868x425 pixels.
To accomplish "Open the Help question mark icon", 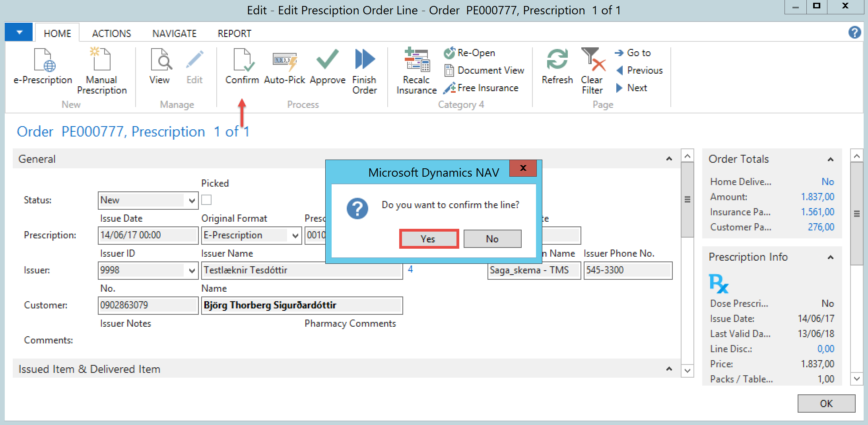I will [x=854, y=32].
